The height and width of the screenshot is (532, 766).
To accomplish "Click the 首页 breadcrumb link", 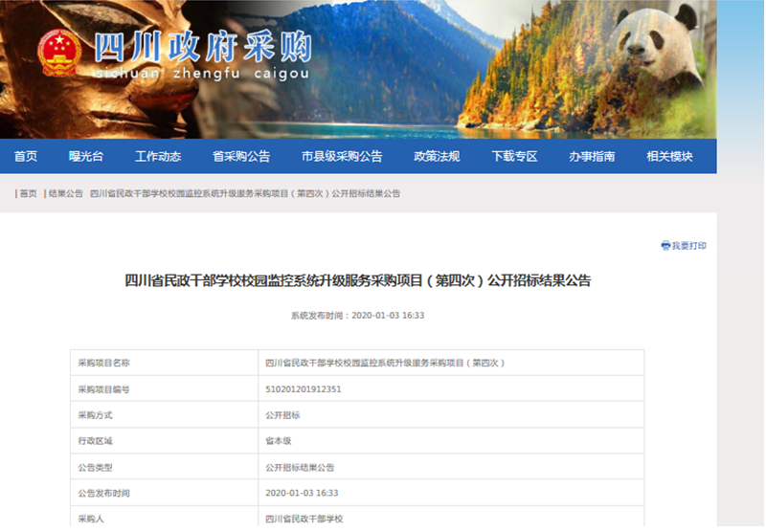I will [x=29, y=193].
